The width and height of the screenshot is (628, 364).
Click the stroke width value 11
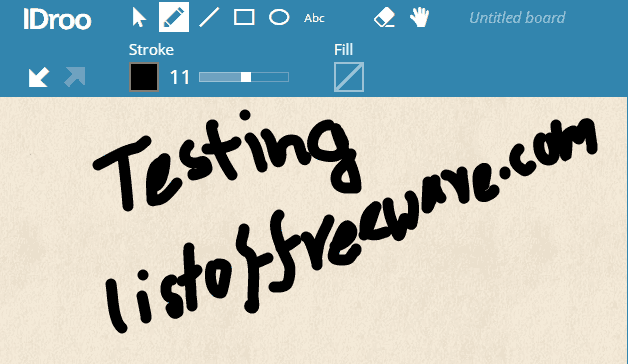click(179, 77)
